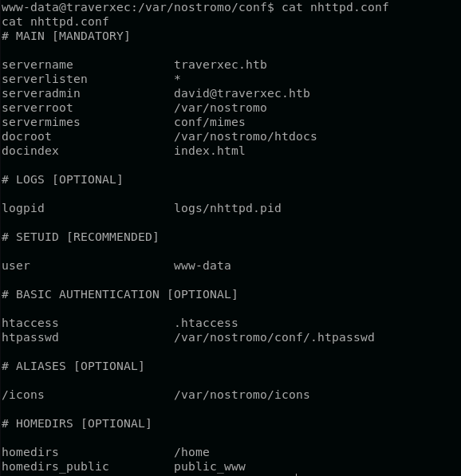The width and height of the screenshot is (461, 476).
Task: Select the htpasswd path /var/nostromo/conf/.htpasswd
Action: [274, 337]
